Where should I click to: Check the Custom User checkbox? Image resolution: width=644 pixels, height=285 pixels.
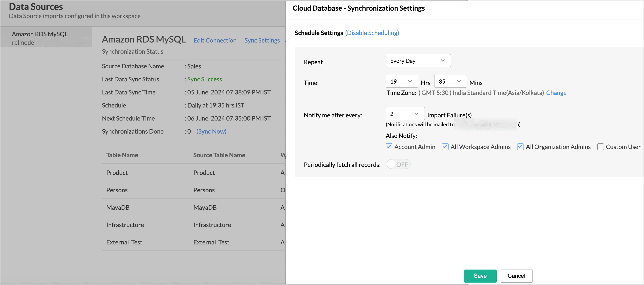pyautogui.click(x=600, y=147)
